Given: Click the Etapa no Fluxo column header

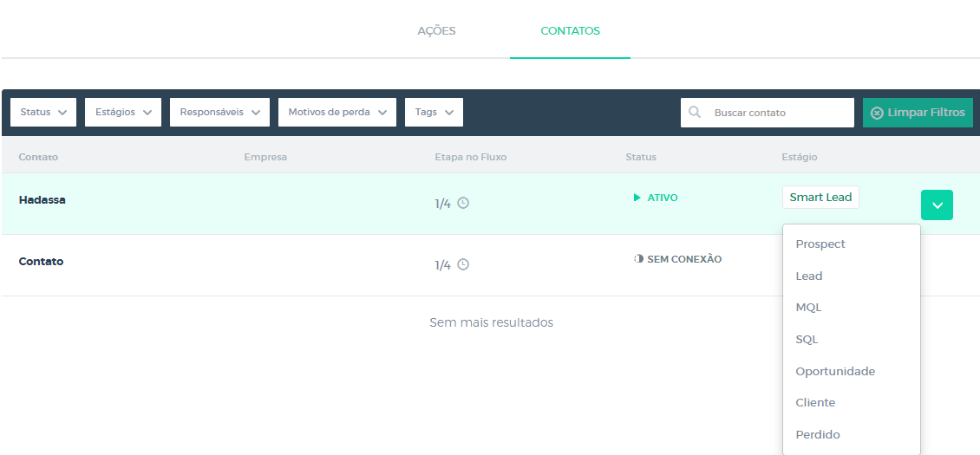Looking at the screenshot, I should tap(471, 157).
